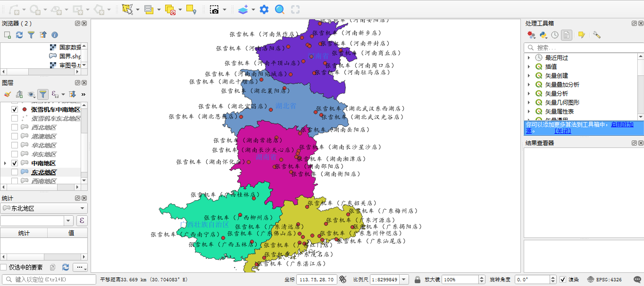Toggle the filter legend funnel in layers

click(43, 94)
